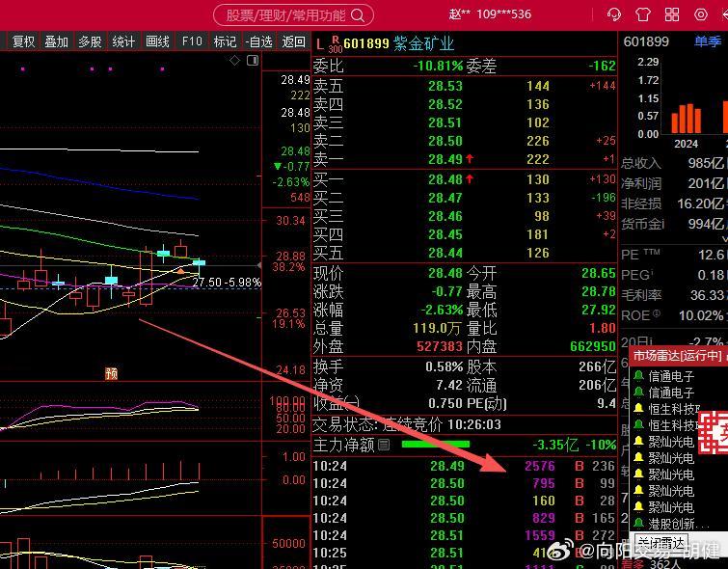Click the magnifier icon in the search box

(x=358, y=15)
